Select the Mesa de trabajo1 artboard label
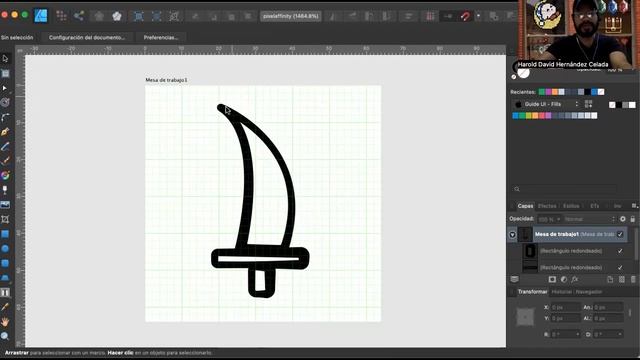 (x=167, y=80)
